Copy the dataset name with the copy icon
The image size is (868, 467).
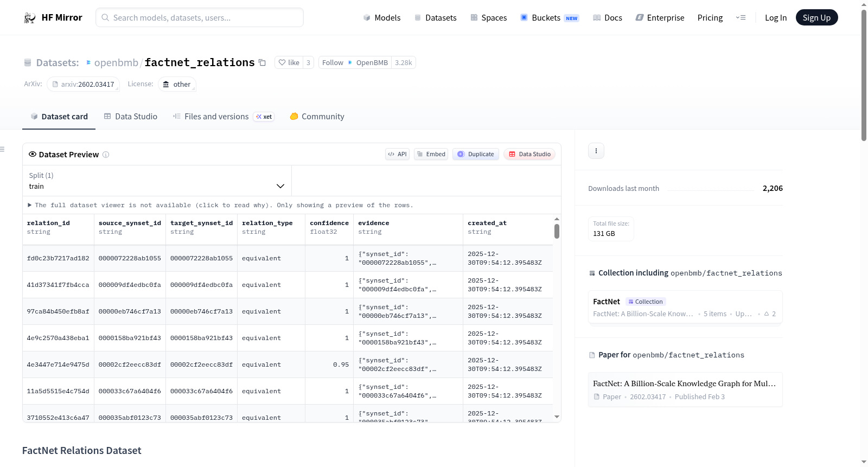coord(262,62)
